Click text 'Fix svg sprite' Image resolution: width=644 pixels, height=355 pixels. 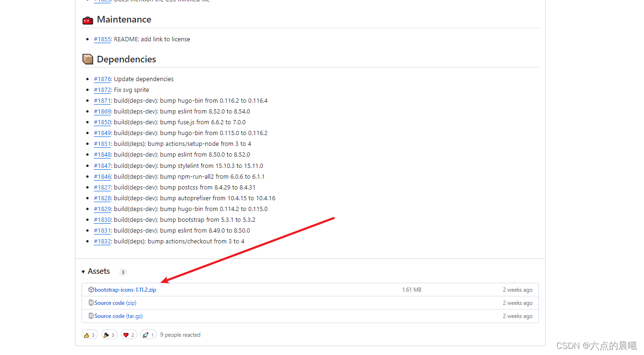(132, 90)
